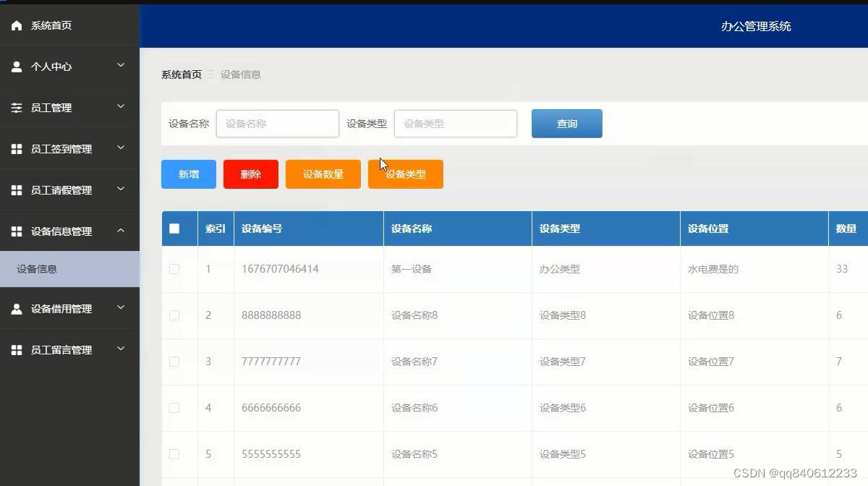Check the checkbox for device 设备名称8
Viewport: 868px width, 486px height.
175,315
